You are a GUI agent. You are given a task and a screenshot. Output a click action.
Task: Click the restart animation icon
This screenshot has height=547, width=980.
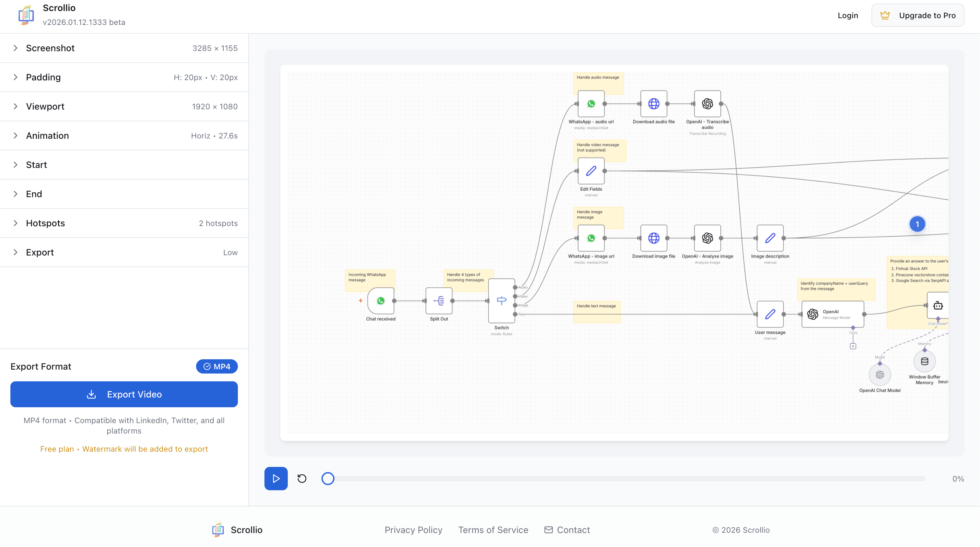302,479
